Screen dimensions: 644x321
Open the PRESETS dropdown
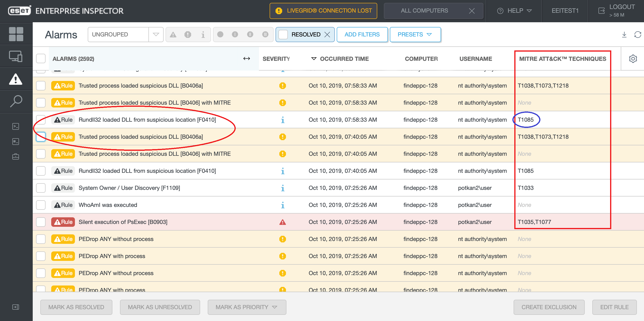415,35
